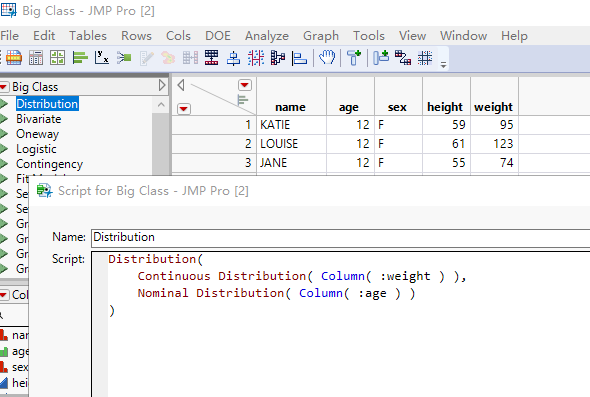Click the calculator-style table toolbar icon
The height and width of the screenshot is (397, 590).
pos(36,58)
